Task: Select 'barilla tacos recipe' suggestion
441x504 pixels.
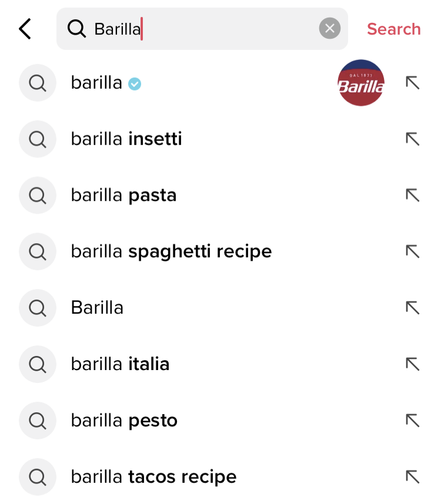Action: pyautogui.click(x=153, y=477)
